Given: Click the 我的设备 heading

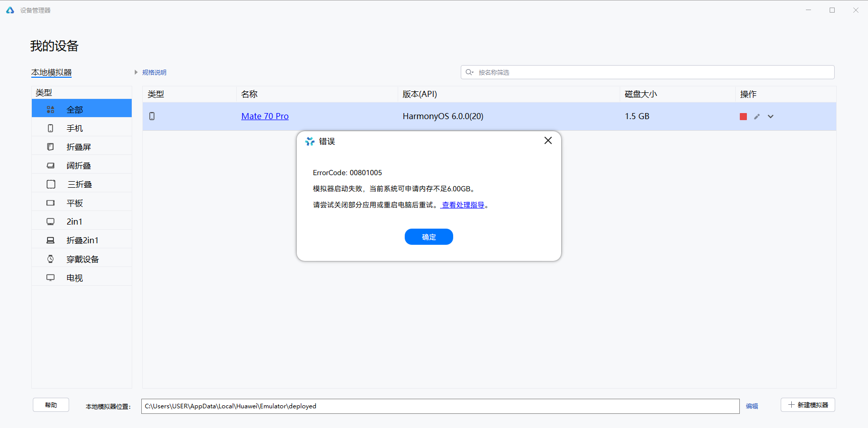Looking at the screenshot, I should click(55, 46).
